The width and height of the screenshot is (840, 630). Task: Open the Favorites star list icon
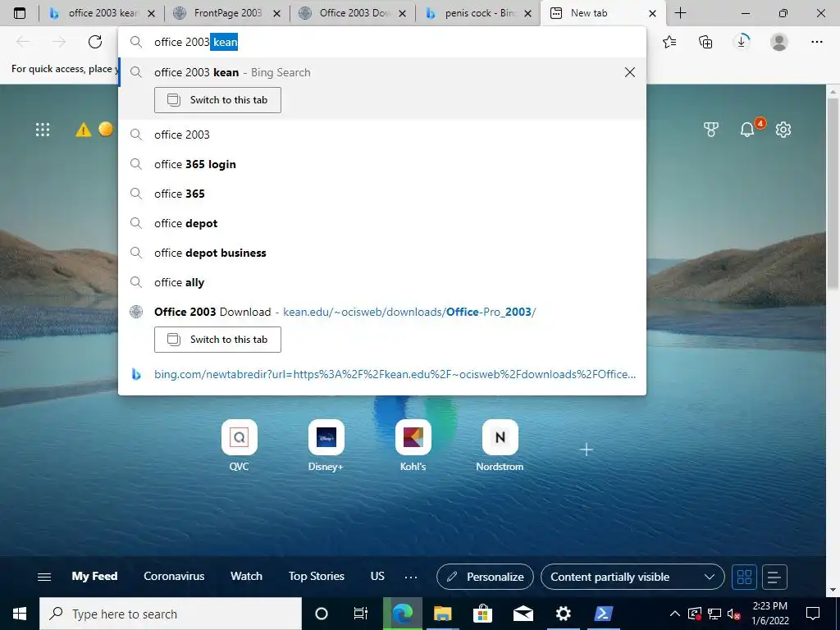point(669,42)
